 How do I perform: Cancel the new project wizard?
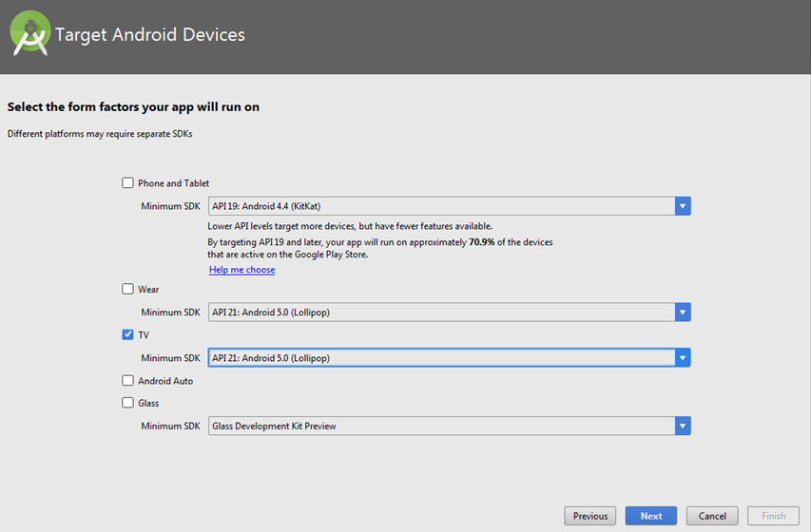point(712,516)
